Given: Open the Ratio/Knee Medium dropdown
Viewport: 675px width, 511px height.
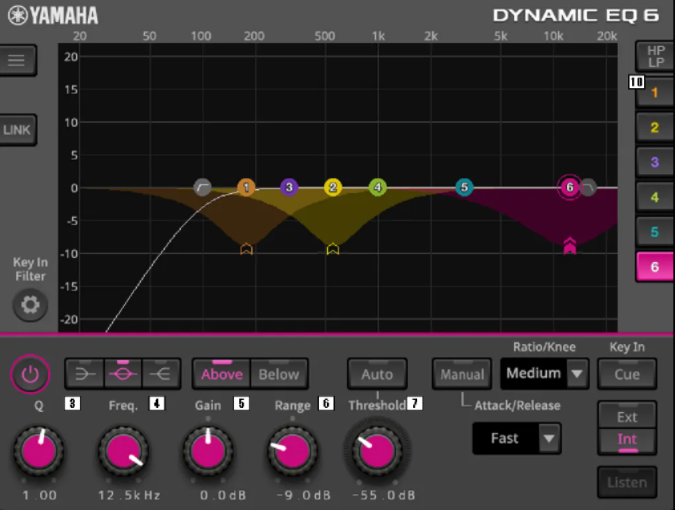Looking at the screenshot, I should click(544, 374).
